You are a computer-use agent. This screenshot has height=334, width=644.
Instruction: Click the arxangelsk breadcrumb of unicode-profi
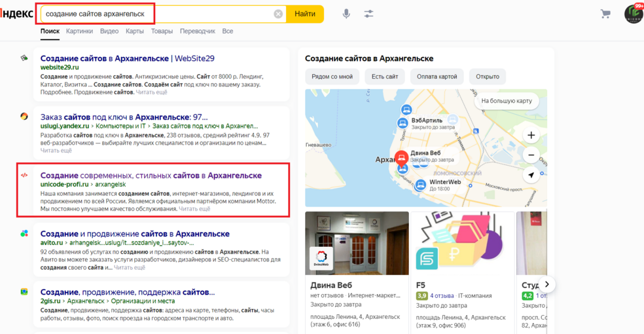pyautogui.click(x=111, y=185)
